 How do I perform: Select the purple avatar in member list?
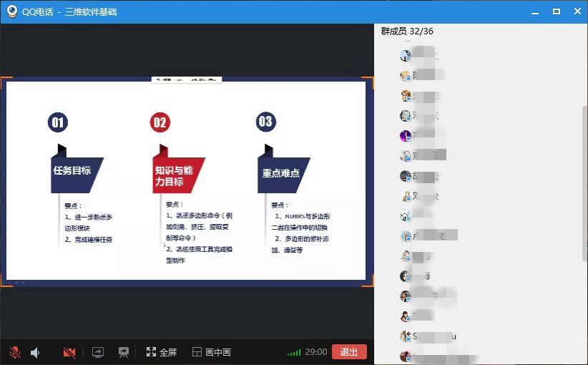point(406,136)
